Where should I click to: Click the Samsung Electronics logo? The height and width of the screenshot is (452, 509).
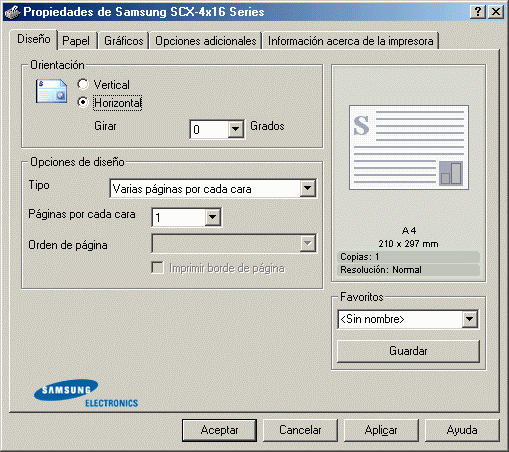(86, 394)
